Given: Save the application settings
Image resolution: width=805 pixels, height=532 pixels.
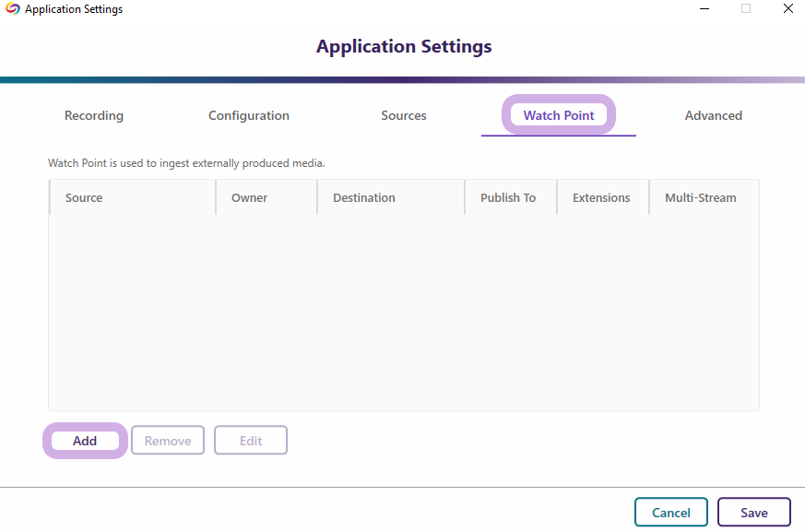Looking at the screenshot, I should (754, 513).
